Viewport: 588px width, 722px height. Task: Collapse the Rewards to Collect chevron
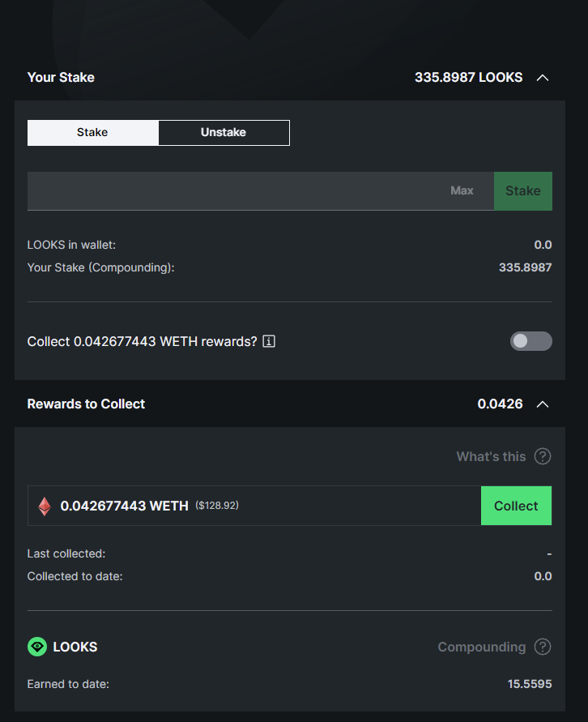coord(543,404)
